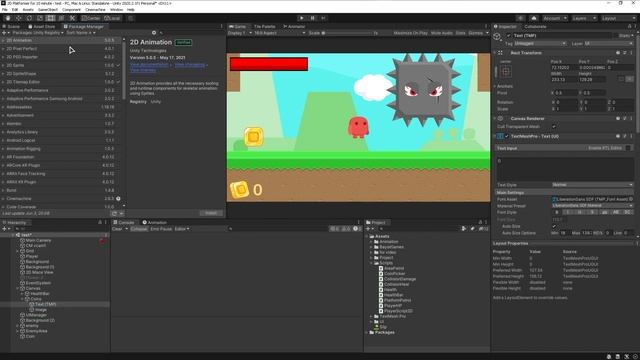Toggle TextMeshPro component enabled checkbox
Viewport: 640px width, 360px height.
click(x=507, y=136)
